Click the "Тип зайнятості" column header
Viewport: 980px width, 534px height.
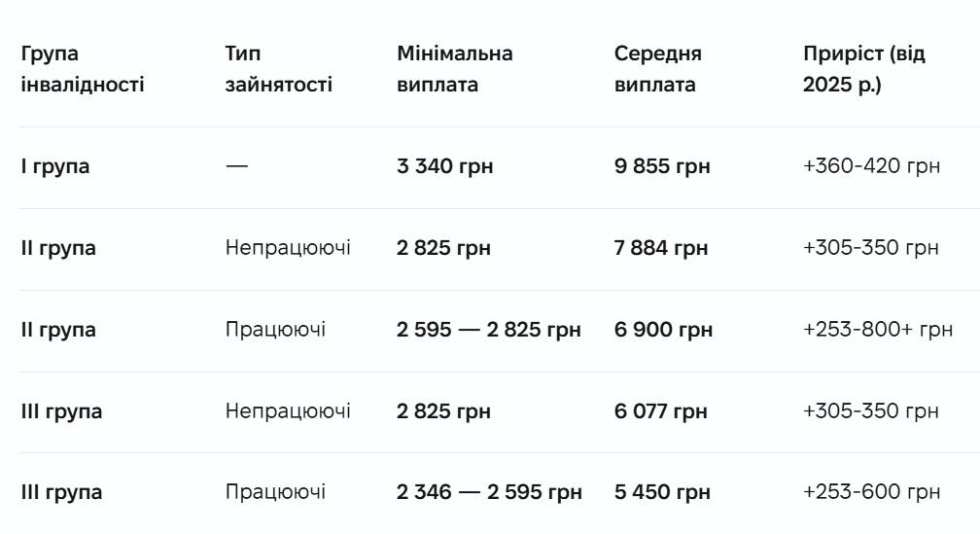point(278,69)
